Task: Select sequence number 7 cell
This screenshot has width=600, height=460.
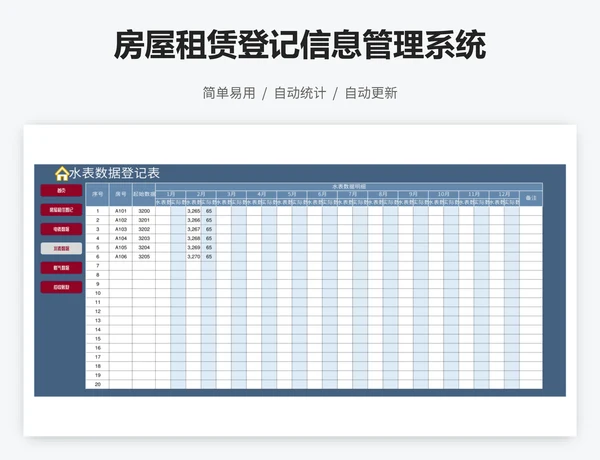Action: coord(98,266)
